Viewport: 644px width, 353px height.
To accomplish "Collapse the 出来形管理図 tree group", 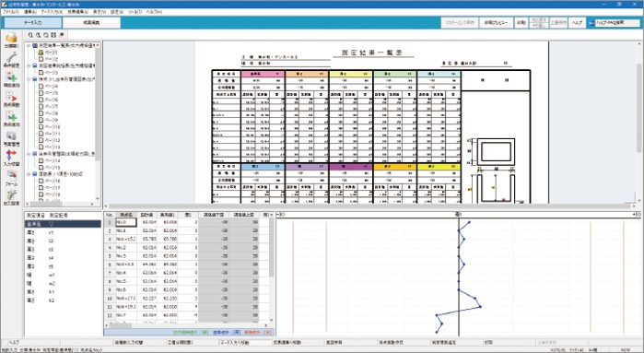I will tap(29, 154).
